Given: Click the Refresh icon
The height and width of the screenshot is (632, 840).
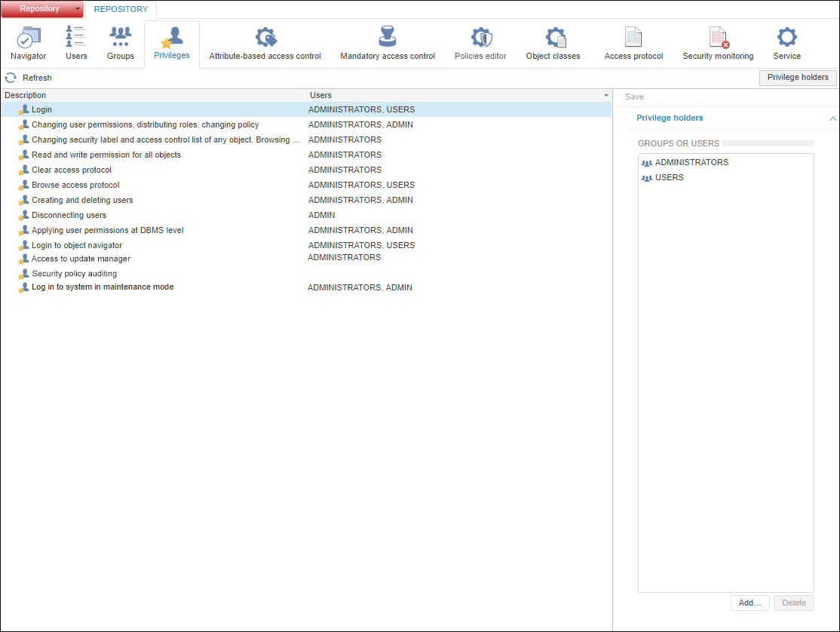Looking at the screenshot, I should pyautogui.click(x=11, y=78).
